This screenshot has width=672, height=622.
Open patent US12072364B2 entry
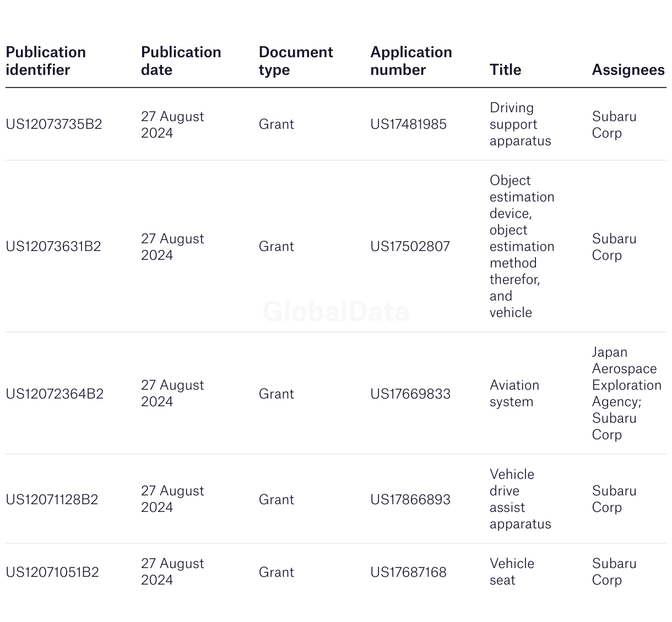point(55,394)
